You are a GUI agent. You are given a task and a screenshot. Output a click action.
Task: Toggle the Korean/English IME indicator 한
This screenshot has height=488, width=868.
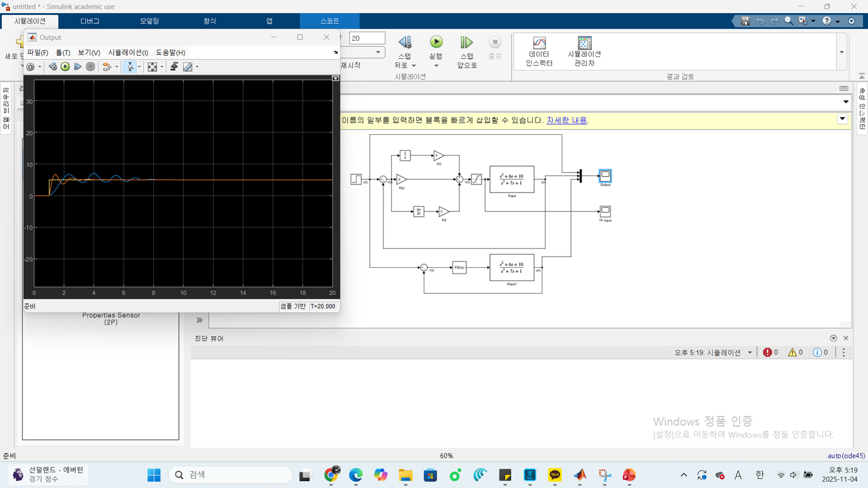tap(759, 475)
